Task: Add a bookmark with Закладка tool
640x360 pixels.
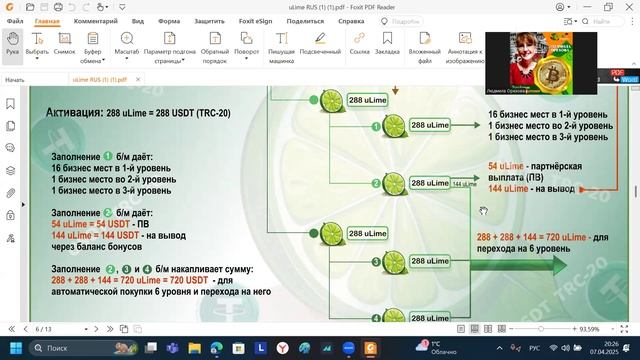Action: pos(387,44)
